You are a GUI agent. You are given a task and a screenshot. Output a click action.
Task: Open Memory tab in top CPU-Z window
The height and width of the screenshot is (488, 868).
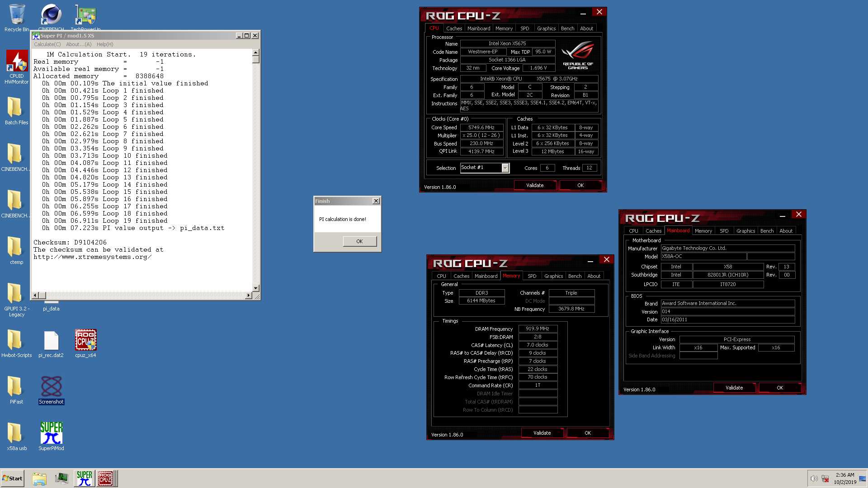coord(504,28)
